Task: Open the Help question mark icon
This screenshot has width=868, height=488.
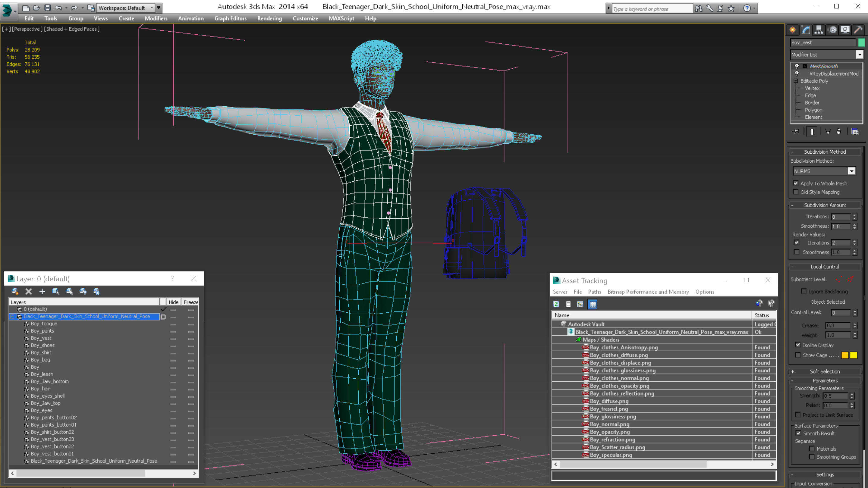Action: coord(747,8)
